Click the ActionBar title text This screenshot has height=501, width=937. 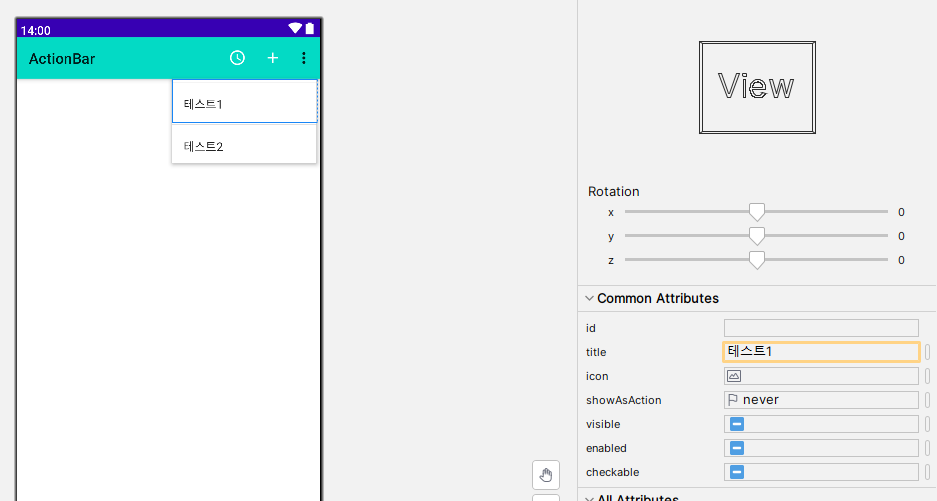tap(62, 59)
